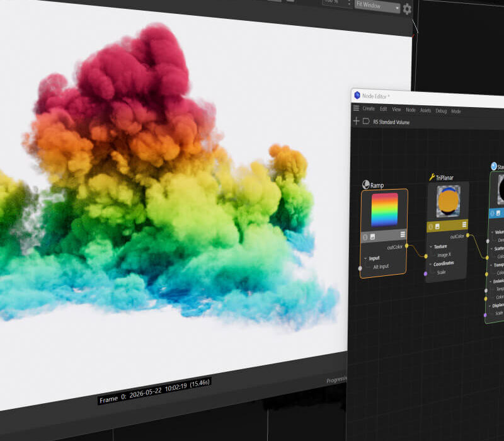Open the Debug menu

pyautogui.click(x=441, y=111)
